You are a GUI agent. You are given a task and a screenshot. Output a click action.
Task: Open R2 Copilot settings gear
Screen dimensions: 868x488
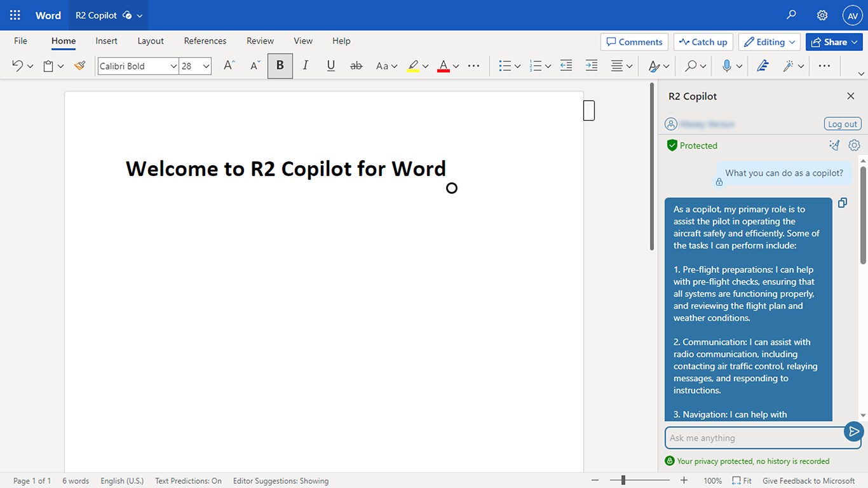(854, 146)
